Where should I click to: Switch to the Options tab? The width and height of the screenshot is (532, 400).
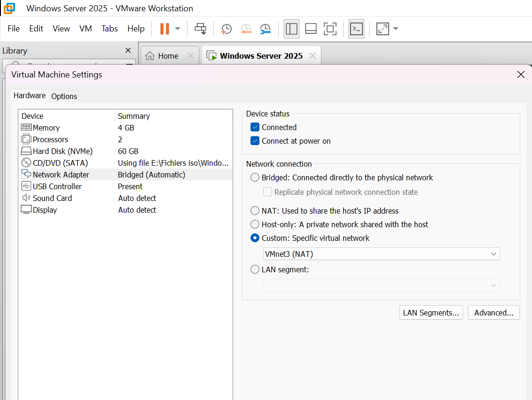click(x=64, y=96)
